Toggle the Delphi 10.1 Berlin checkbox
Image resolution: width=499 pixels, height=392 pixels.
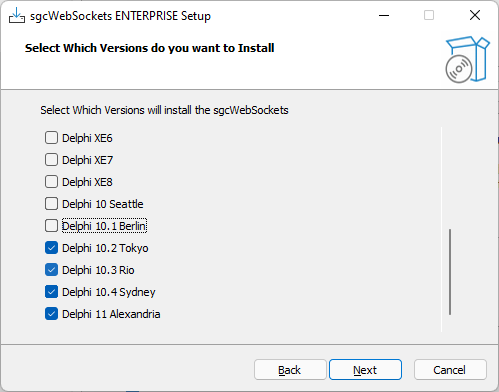(x=51, y=226)
